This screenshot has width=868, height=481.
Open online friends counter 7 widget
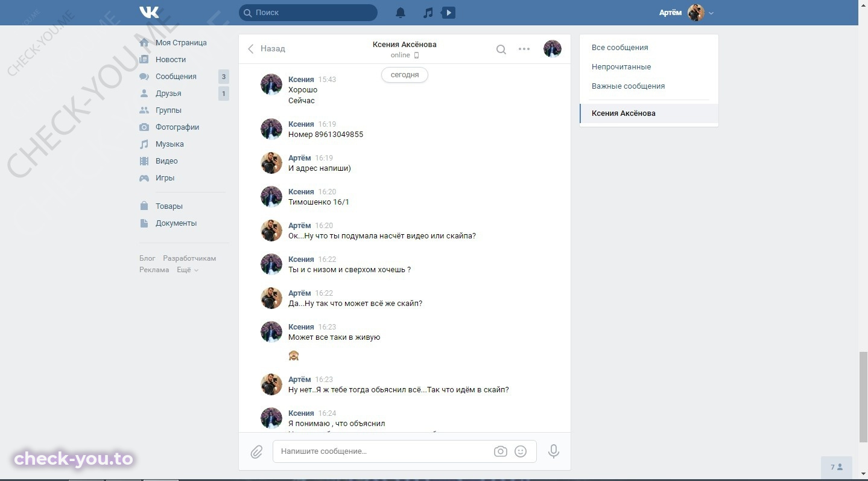[837, 467]
